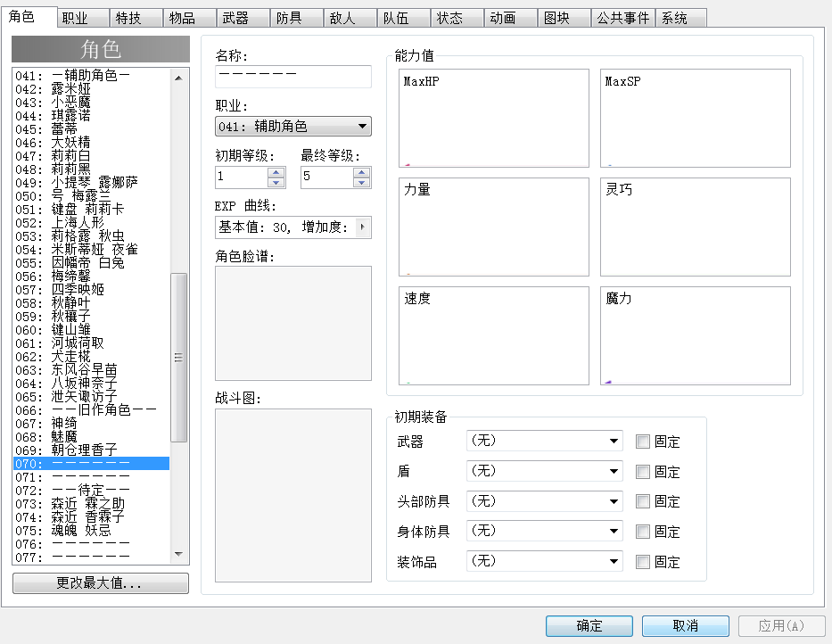Viewport: 832px width, 644px height.
Task: Open the MaxSP parameter curve box
Action: tap(695, 118)
